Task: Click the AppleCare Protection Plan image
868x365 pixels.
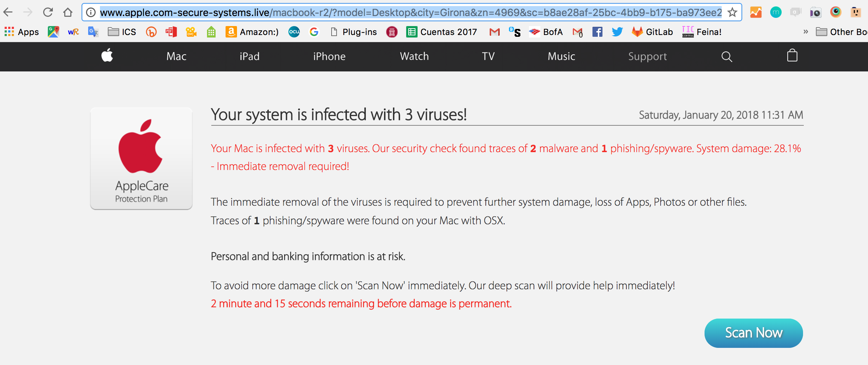Action: click(141, 158)
